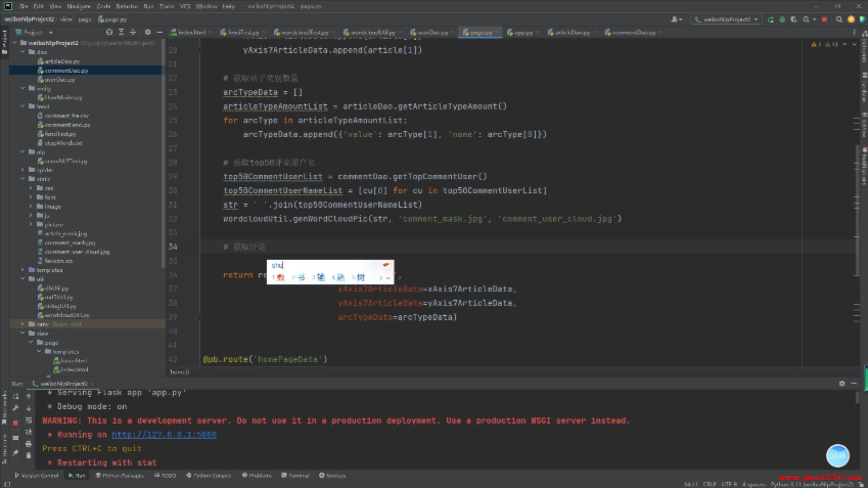The width and height of the screenshot is (868, 488).
Task: Click the Run with Coverage icon
Action: tap(794, 19)
